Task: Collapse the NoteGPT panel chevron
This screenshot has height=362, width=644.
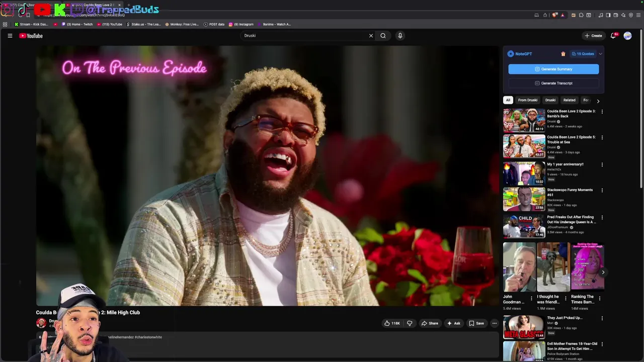Action: click(600, 54)
